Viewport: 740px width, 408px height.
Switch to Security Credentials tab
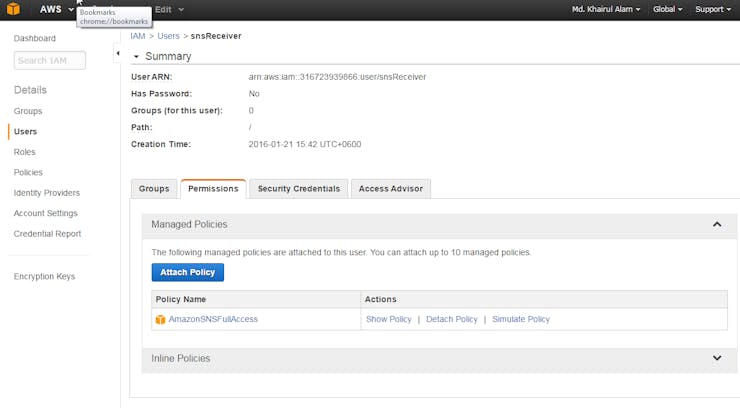[x=299, y=189]
